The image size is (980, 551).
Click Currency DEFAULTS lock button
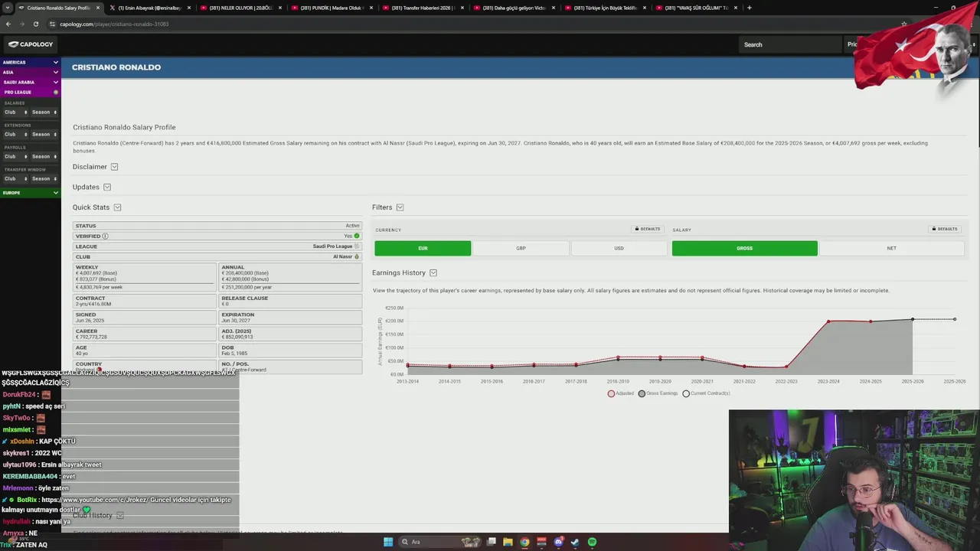[648, 229]
